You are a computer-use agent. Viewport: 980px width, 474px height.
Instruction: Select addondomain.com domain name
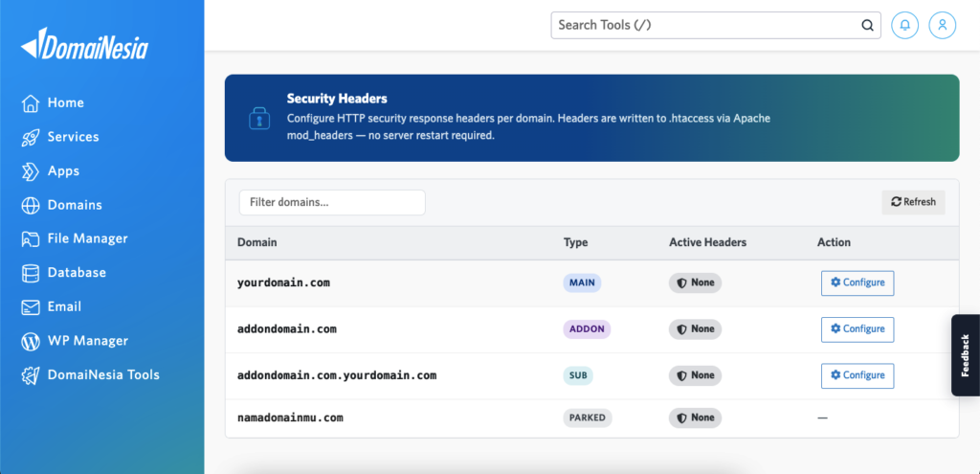(287, 328)
